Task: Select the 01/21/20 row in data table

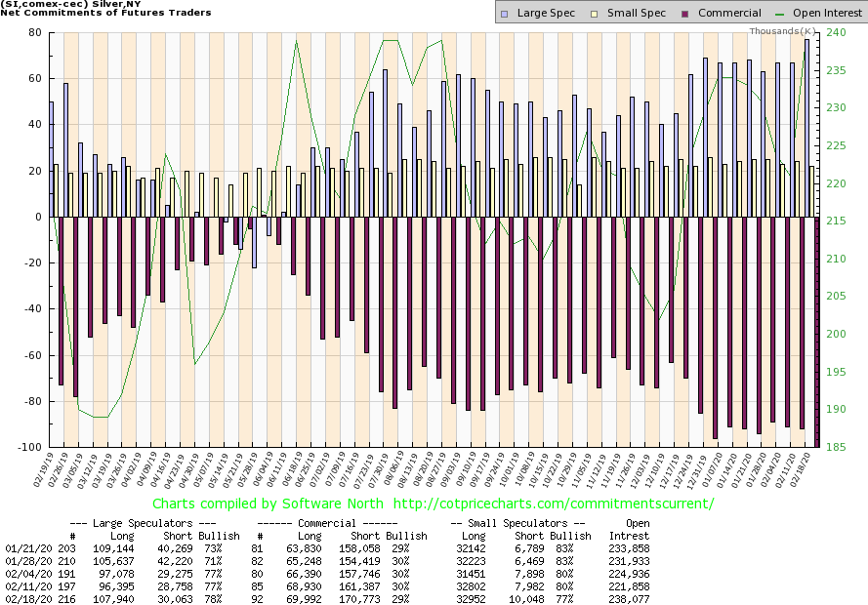Action: pos(21,548)
